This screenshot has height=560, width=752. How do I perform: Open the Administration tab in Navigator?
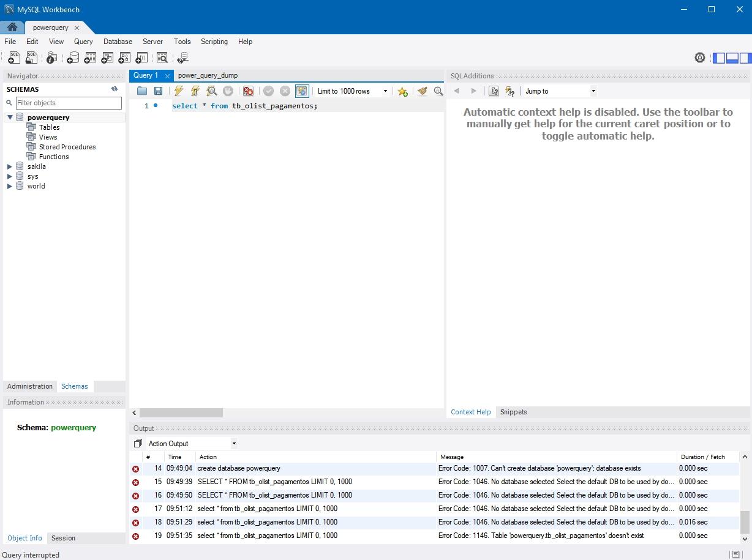[30, 386]
